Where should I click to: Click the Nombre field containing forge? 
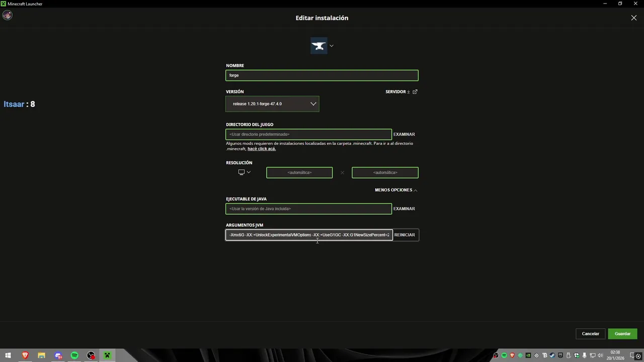tap(322, 75)
